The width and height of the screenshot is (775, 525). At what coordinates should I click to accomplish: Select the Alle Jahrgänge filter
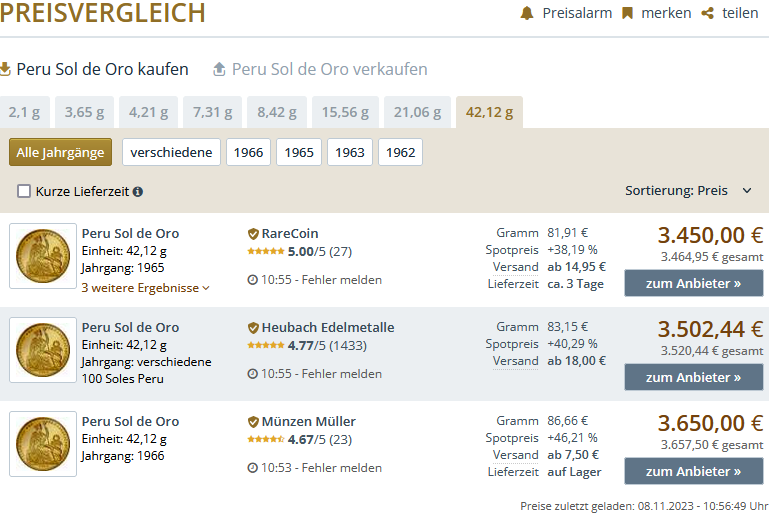pos(60,153)
